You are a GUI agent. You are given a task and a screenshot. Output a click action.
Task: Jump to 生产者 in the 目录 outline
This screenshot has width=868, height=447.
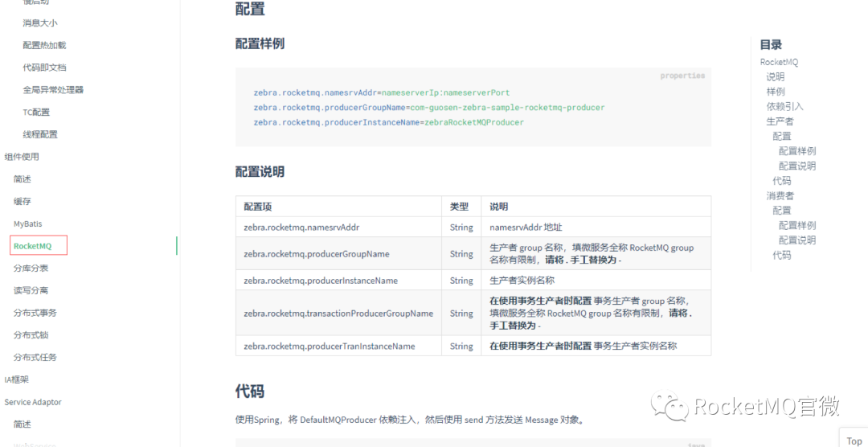pyautogui.click(x=780, y=121)
